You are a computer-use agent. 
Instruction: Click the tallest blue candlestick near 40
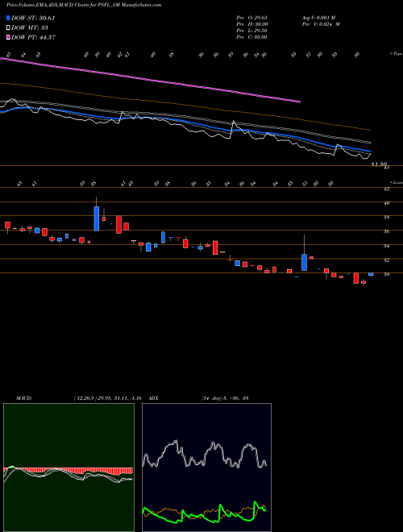97,218
